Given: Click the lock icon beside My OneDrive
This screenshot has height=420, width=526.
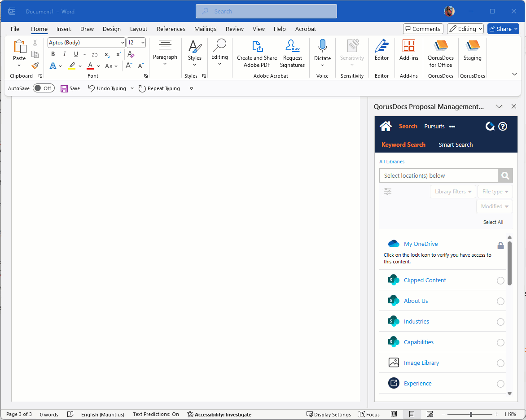Looking at the screenshot, I should (x=500, y=245).
